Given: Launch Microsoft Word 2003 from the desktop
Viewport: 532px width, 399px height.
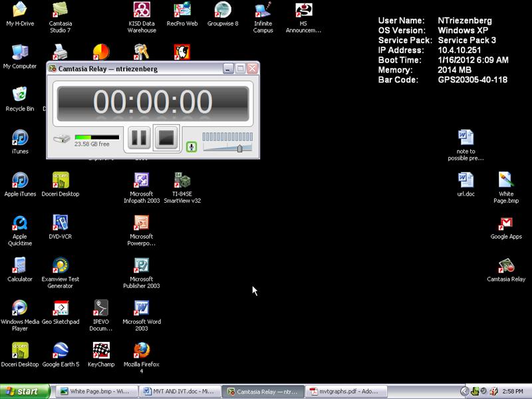Looking at the screenshot, I should tap(142, 316).
